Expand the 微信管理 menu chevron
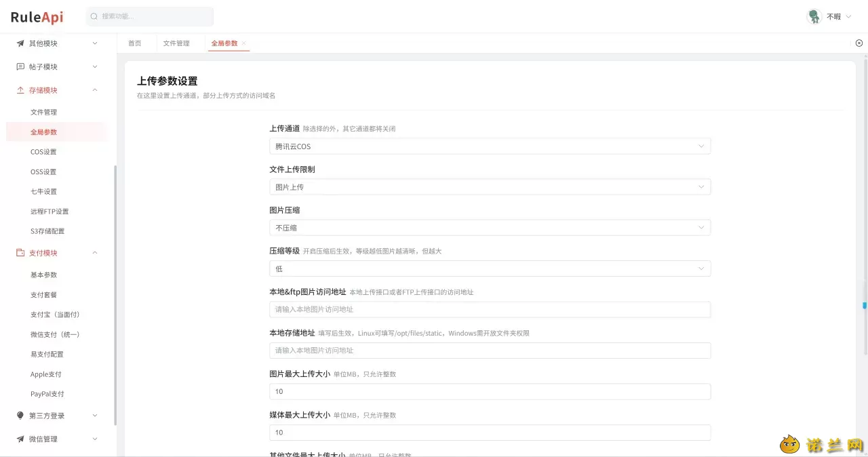The image size is (868, 457). (x=95, y=439)
